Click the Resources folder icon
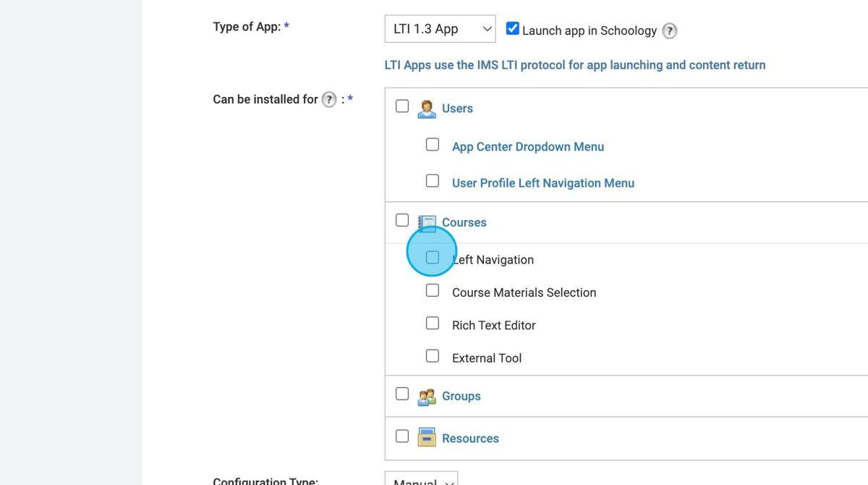The height and width of the screenshot is (485, 868). tap(427, 437)
